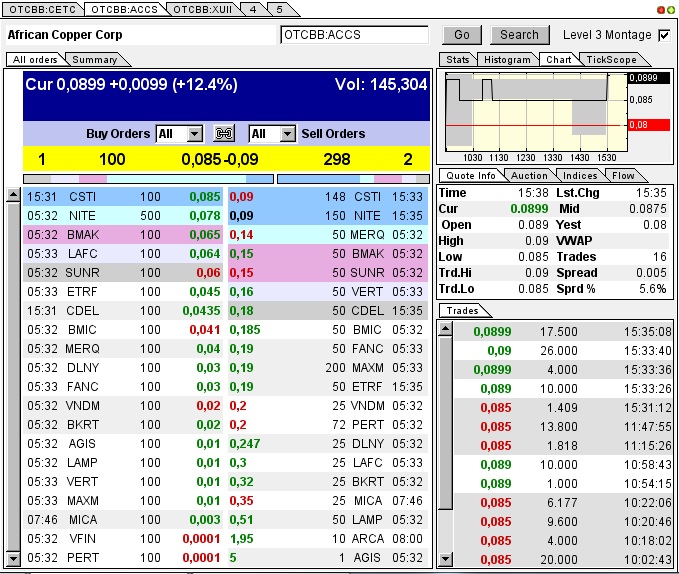Switch to the Histogram tab
Image resolution: width=679 pixels, height=574 pixels.
pos(506,60)
